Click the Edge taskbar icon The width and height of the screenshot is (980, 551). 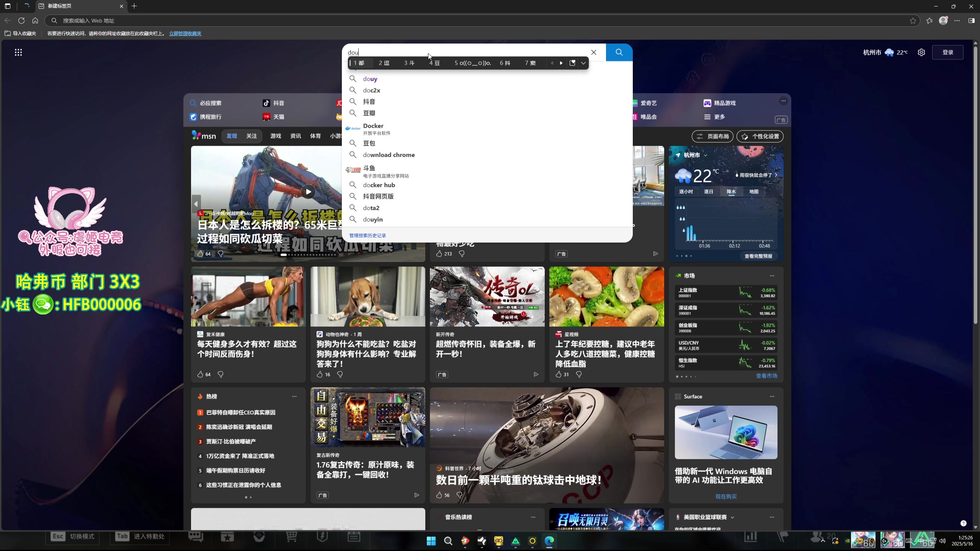549,541
